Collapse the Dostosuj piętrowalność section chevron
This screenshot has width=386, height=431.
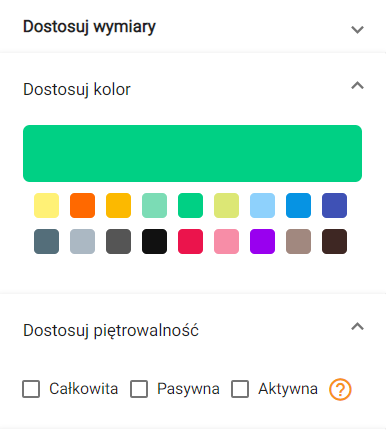[x=357, y=326]
